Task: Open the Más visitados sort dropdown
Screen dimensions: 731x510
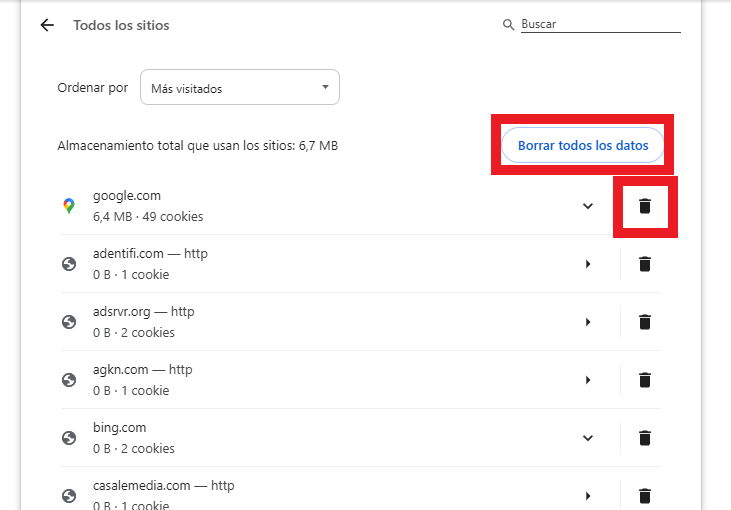Action: click(240, 87)
